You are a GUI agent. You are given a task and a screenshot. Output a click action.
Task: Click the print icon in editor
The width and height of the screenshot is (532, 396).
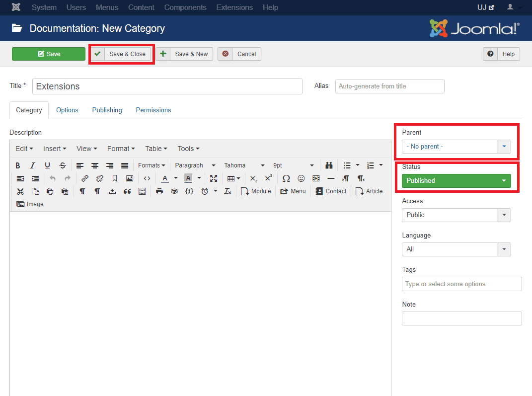(159, 191)
